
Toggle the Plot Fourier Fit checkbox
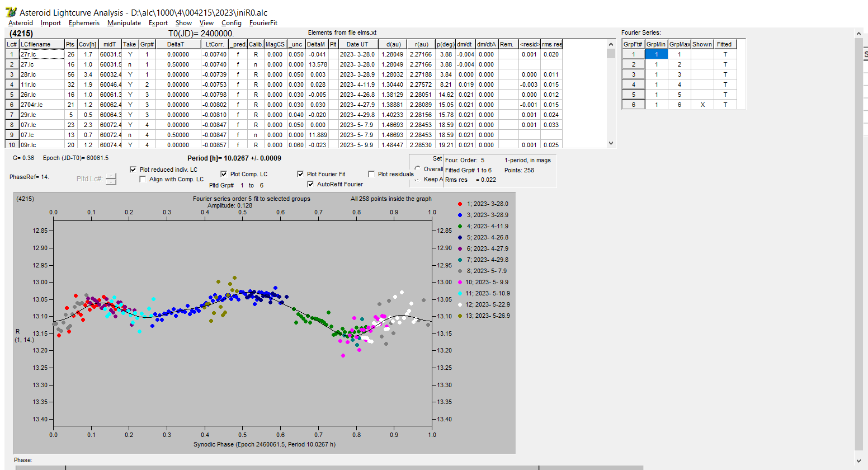[300, 174]
